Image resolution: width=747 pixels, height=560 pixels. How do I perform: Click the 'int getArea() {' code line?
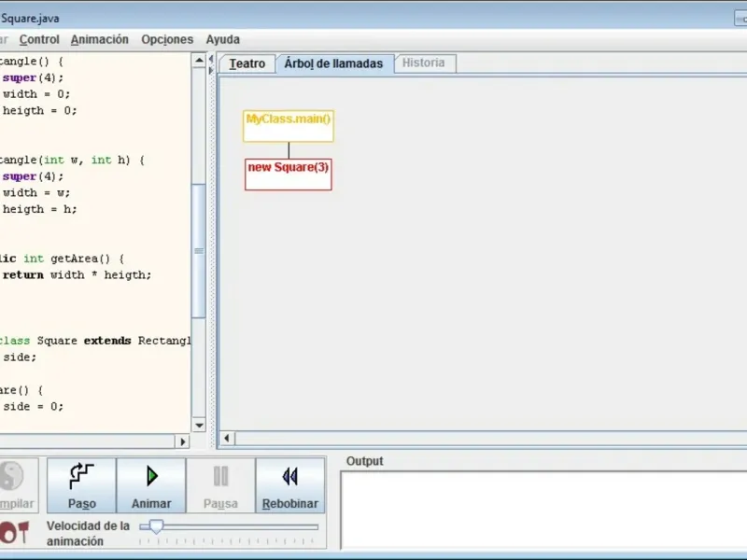tap(62, 259)
